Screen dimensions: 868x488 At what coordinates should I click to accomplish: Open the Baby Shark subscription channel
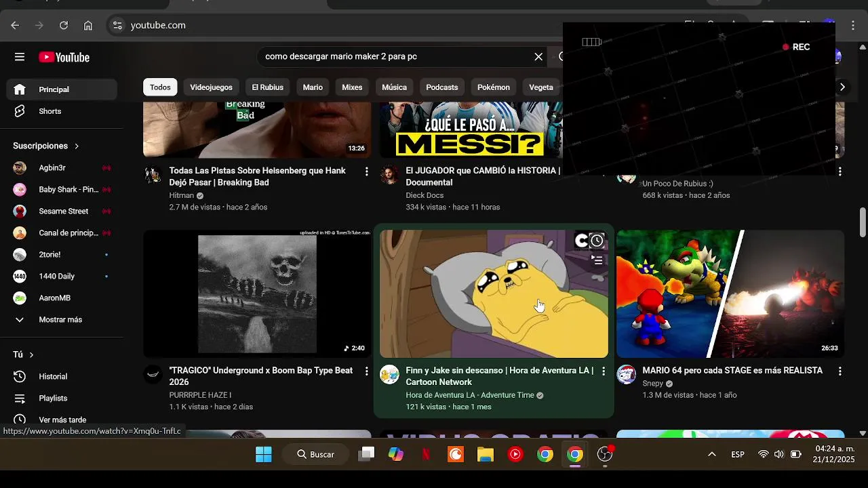coord(62,189)
